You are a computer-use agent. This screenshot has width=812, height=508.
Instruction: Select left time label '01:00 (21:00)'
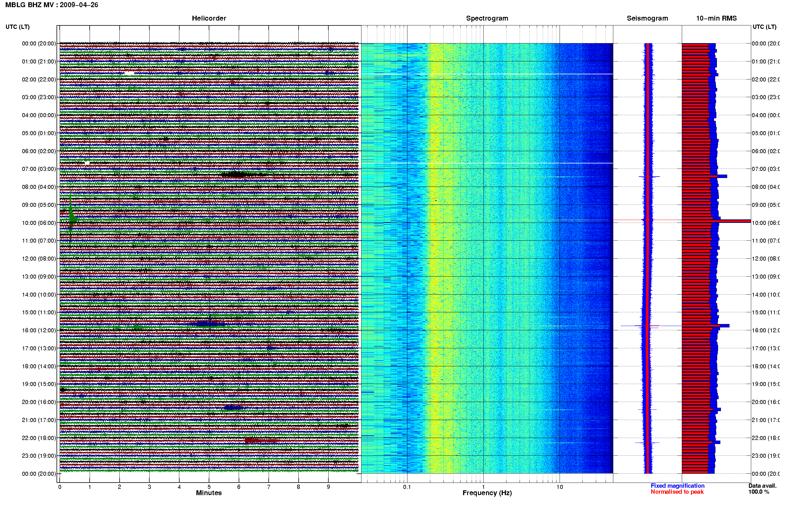tap(39, 61)
